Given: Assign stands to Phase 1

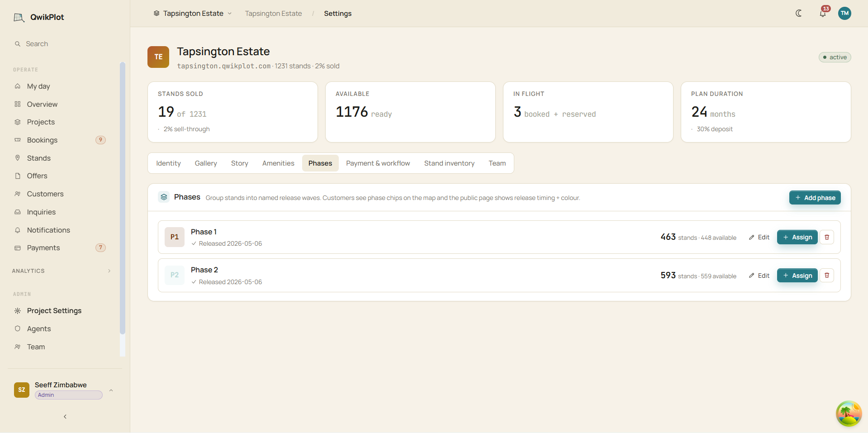Looking at the screenshot, I should (797, 237).
